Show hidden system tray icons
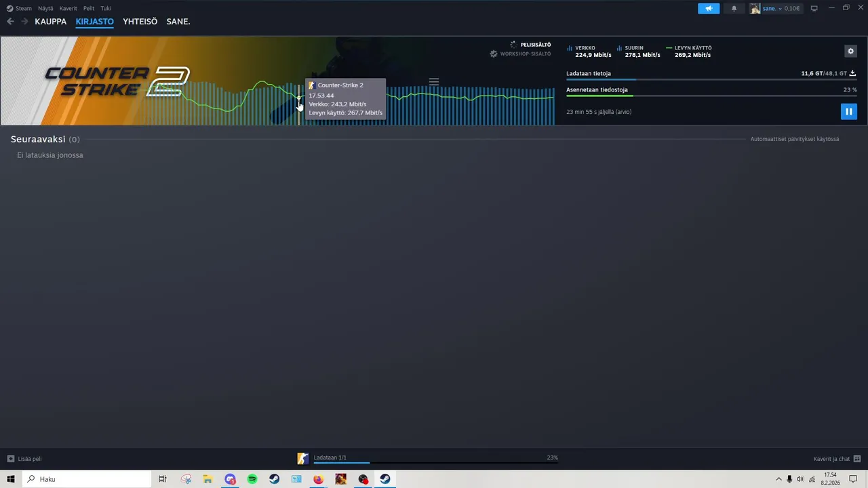The height and width of the screenshot is (488, 868). pyautogui.click(x=778, y=479)
